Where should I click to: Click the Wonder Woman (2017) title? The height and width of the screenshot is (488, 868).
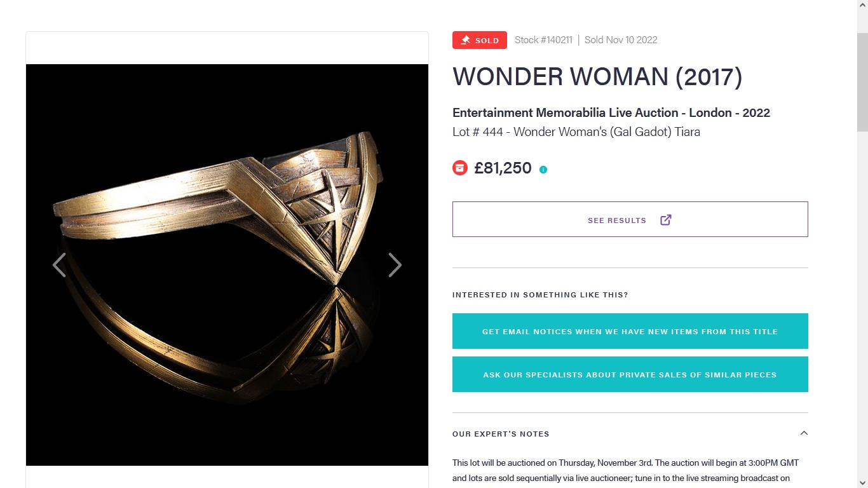[597, 77]
